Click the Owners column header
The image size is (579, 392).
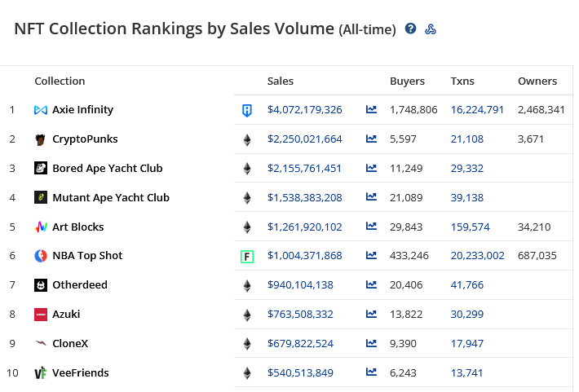tap(537, 81)
